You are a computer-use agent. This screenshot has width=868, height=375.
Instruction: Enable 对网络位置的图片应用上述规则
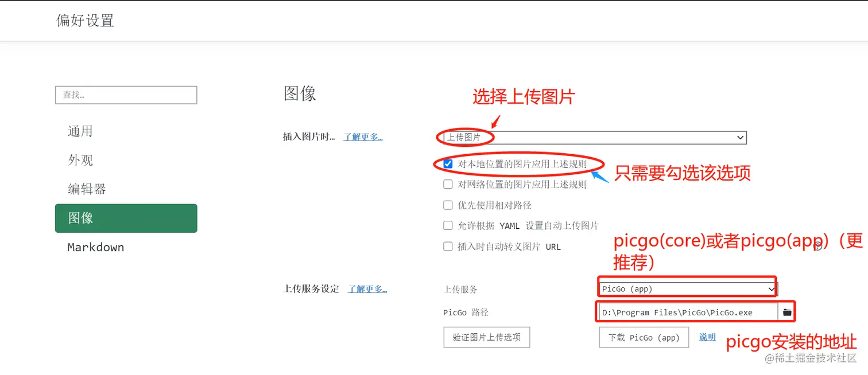pos(447,184)
